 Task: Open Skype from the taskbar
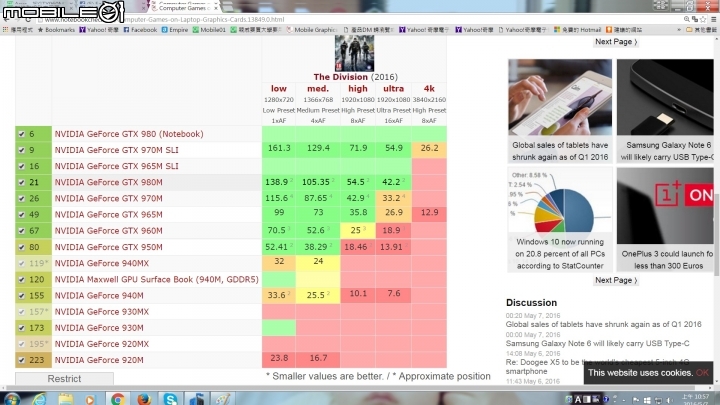point(170,399)
